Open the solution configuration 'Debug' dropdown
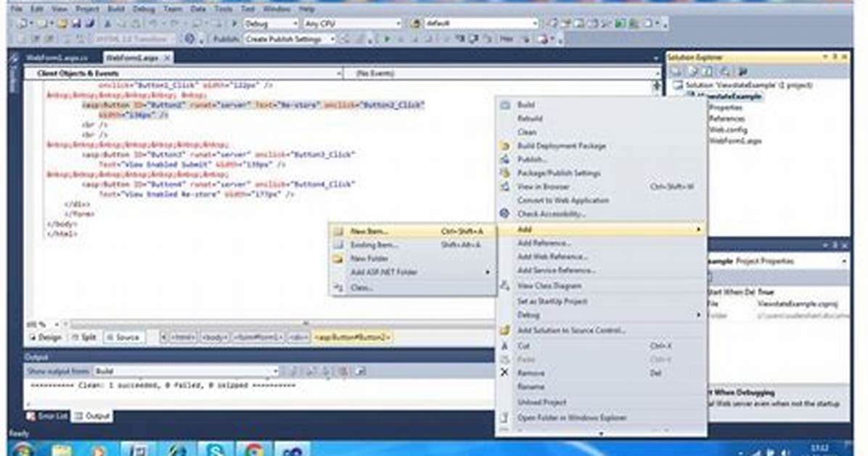Image resolution: width=868 pixels, height=456 pixels. pyautogui.click(x=271, y=24)
